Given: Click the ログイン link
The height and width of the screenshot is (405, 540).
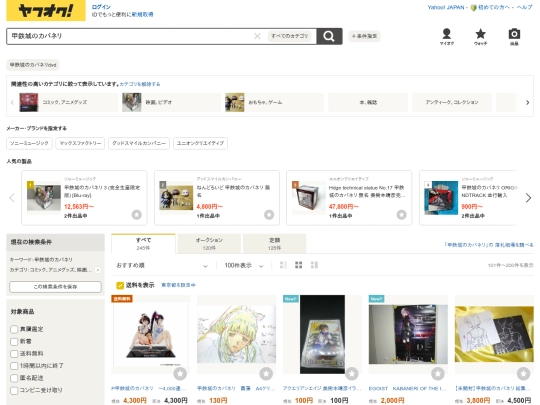Looking at the screenshot, I should [101, 7].
